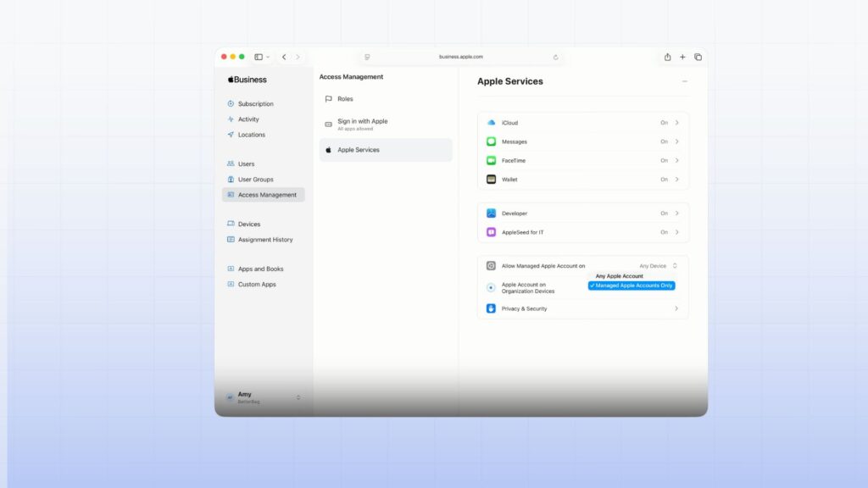Click the business.apple.com address field

(461, 57)
